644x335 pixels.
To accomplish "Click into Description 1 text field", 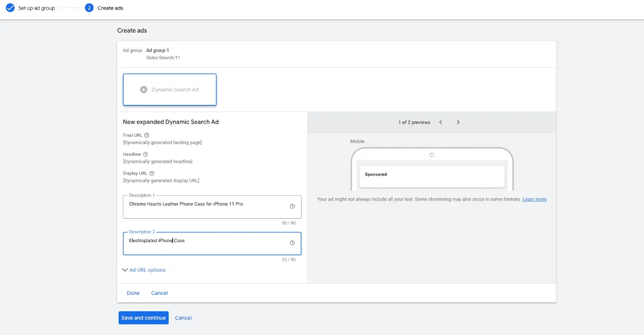I will (212, 207).
